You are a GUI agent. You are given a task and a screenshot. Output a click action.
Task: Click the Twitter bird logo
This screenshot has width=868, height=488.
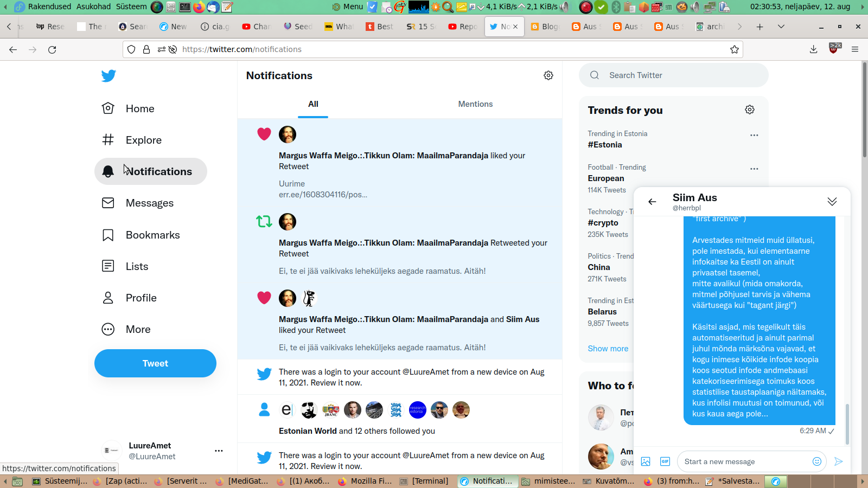click(x=108, y=75)
